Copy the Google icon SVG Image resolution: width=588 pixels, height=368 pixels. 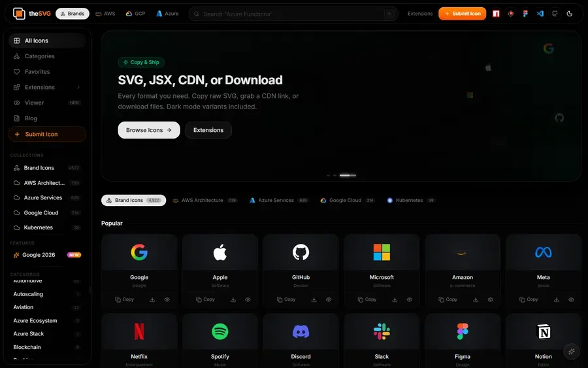pos(125,300)
